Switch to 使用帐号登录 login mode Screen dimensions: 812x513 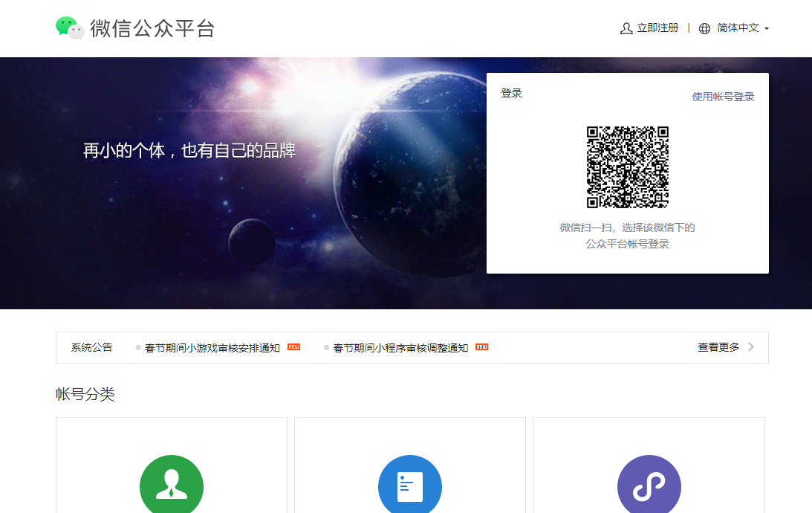(722, 96)
